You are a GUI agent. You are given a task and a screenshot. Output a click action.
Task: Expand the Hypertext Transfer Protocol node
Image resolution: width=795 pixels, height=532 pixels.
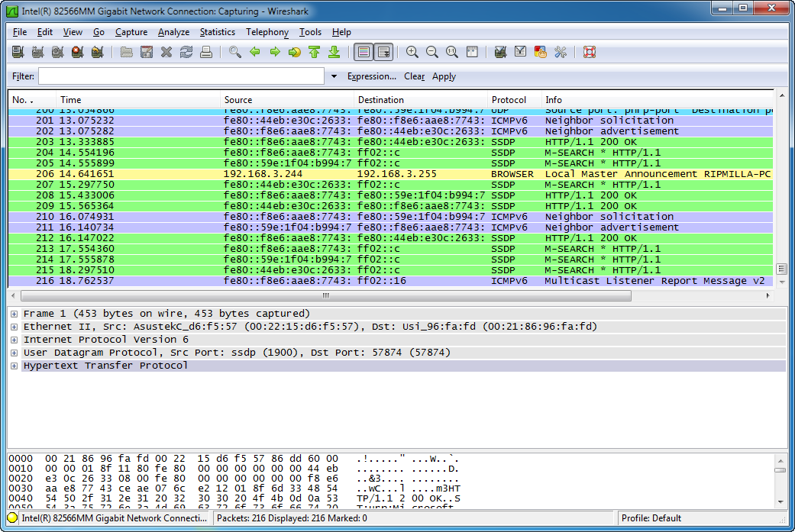pos(15,366)
